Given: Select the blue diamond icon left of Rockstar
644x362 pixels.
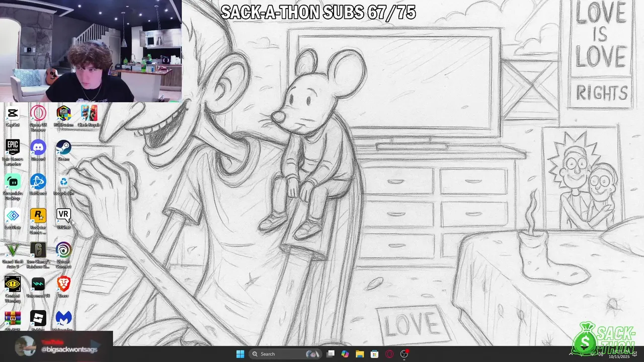Looking at the screenshot, I should (x=13, y=219).
